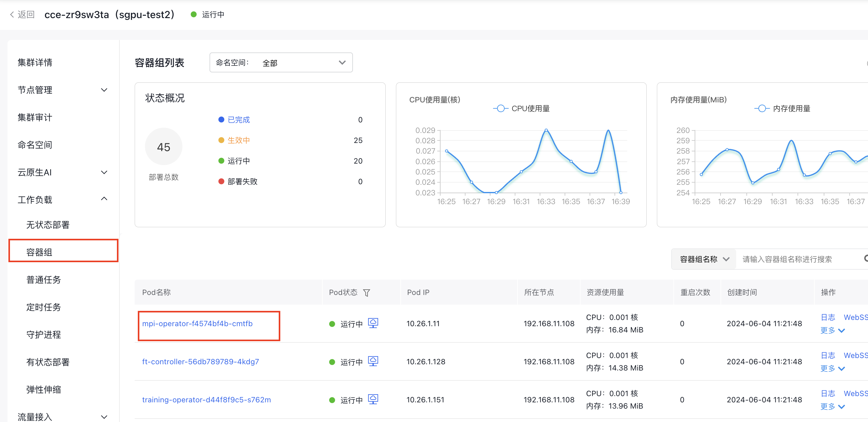Toggle CPU使用量 legend marker in chart
Image resolution: width=868 pixels, height=422 pixels.
tap(501, 108)
